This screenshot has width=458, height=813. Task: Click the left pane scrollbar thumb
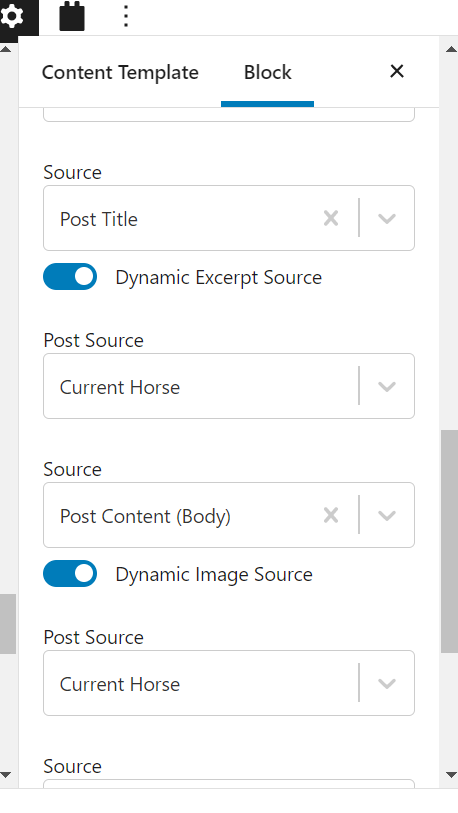(7, 624)
